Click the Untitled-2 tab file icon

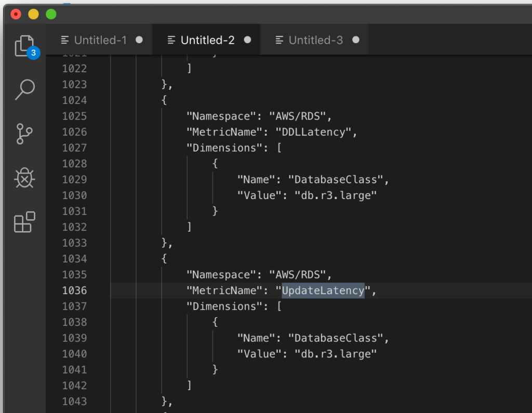coord(171,40)
